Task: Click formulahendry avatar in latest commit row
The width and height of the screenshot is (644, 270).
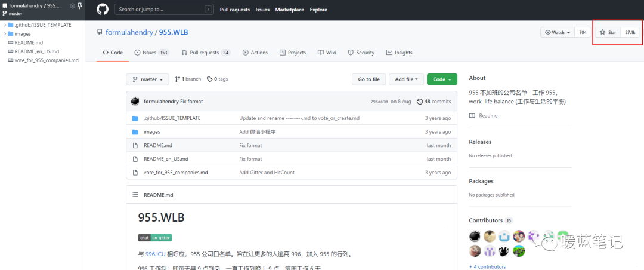Action: coord(135,102)
